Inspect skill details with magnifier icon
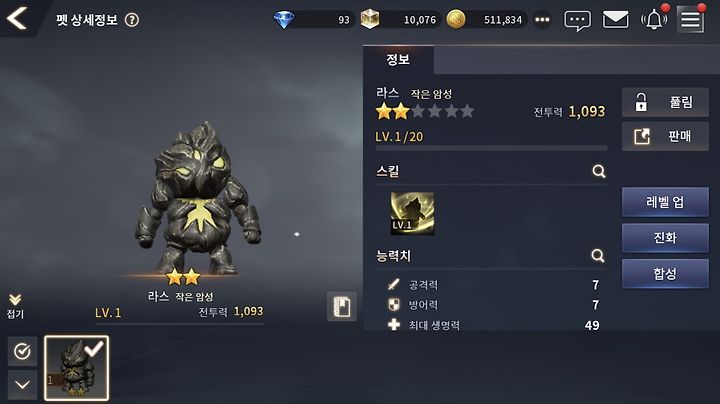The height and width of the screenshot is (404, 720). [x=599, y=171]
